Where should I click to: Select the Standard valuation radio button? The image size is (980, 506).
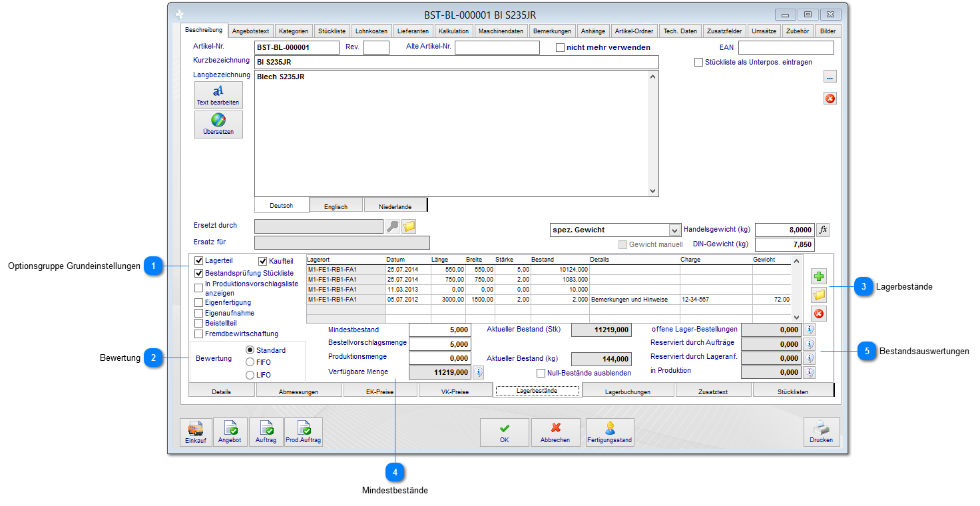(x=250, y=350)
